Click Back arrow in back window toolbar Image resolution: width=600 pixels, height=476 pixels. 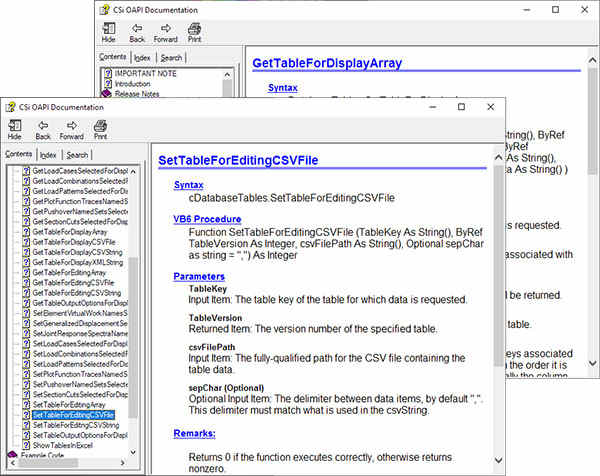pos(137,28)
